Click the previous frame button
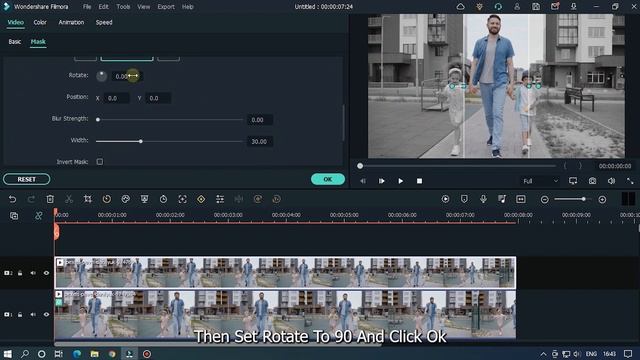The image size is (640, 360). pos(362,181)
